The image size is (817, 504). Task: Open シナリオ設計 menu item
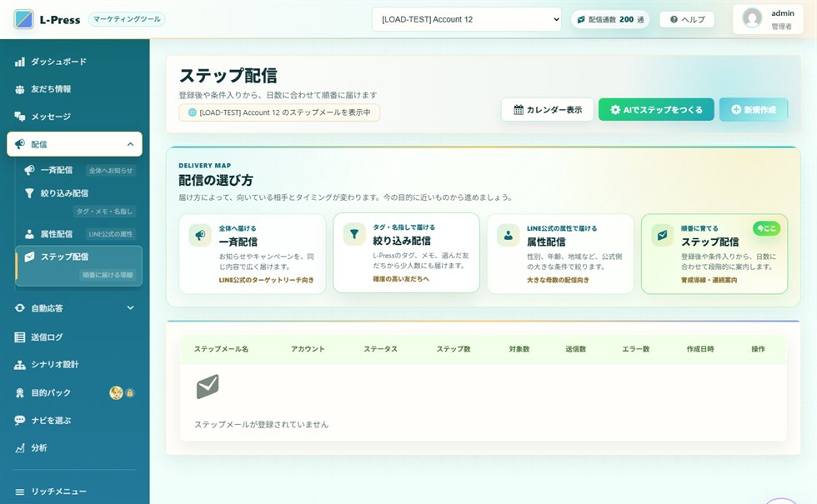(x=74, y=365)
